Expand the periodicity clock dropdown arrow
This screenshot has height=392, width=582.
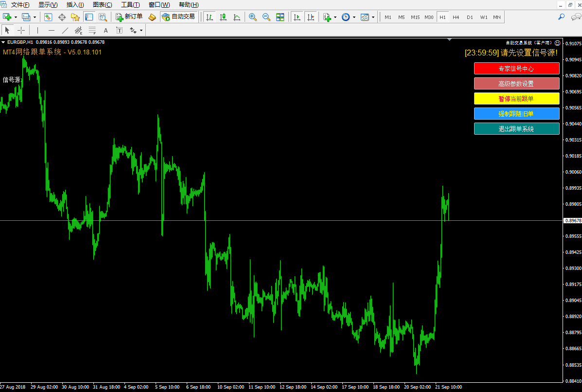pyautogui.click(x=354, y=17)
